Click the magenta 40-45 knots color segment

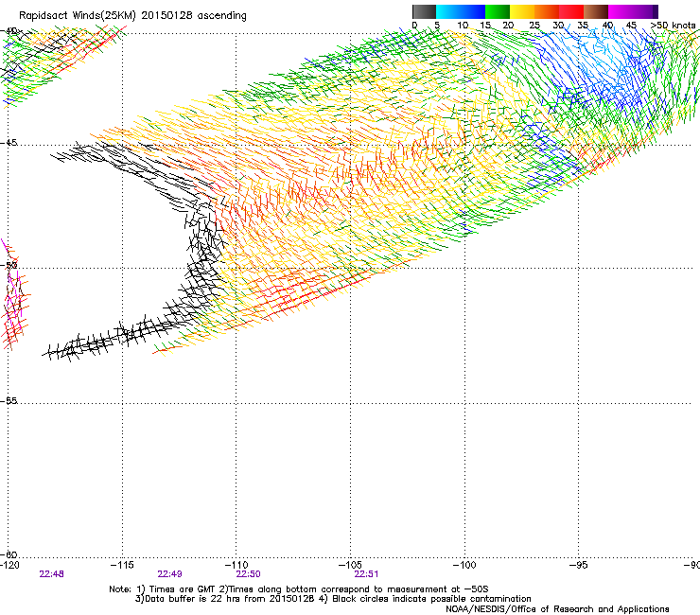pos(621,11)
